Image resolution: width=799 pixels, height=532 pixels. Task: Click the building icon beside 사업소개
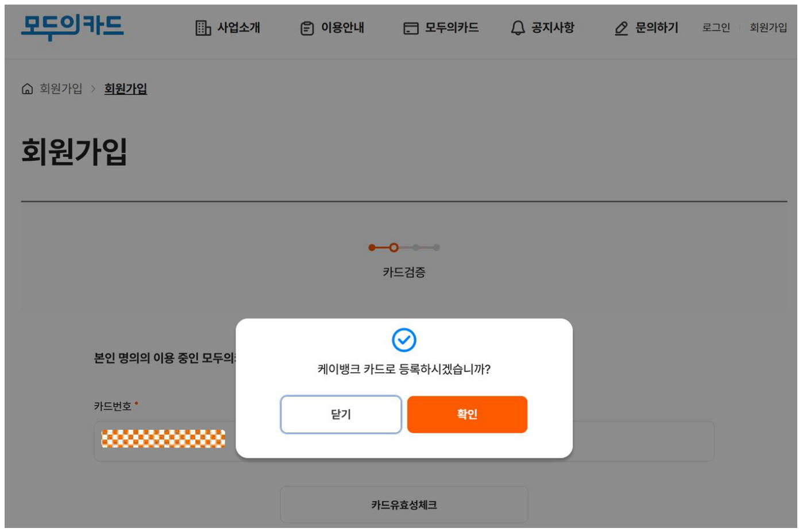coord(203,28)
